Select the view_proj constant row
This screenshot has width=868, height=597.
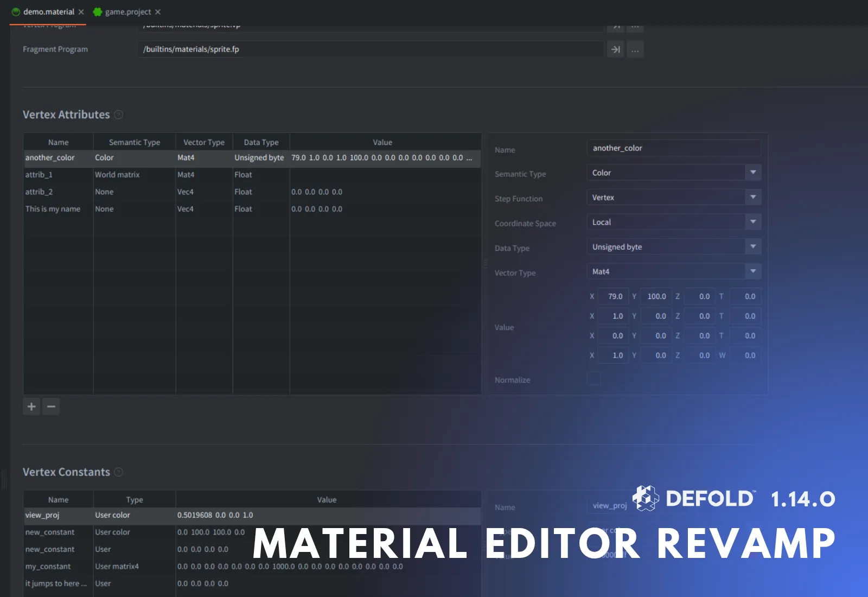click(252, 516)
